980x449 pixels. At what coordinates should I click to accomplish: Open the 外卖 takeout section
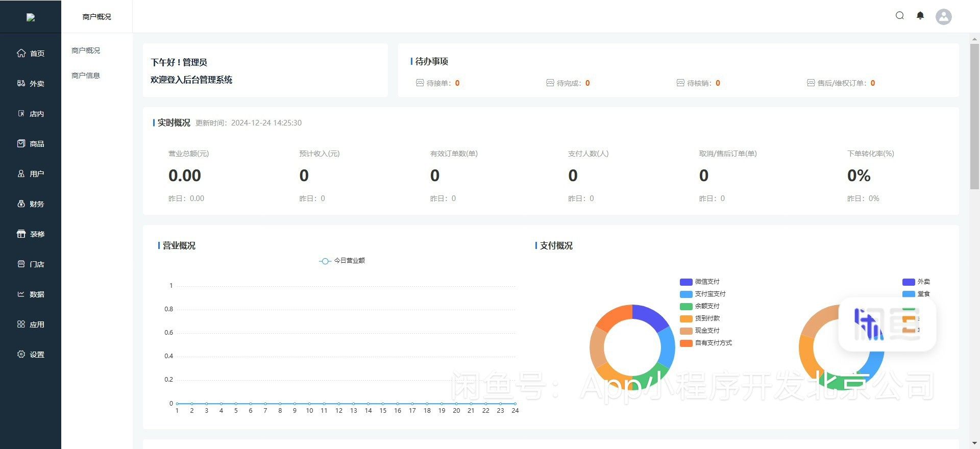(31, 84)
